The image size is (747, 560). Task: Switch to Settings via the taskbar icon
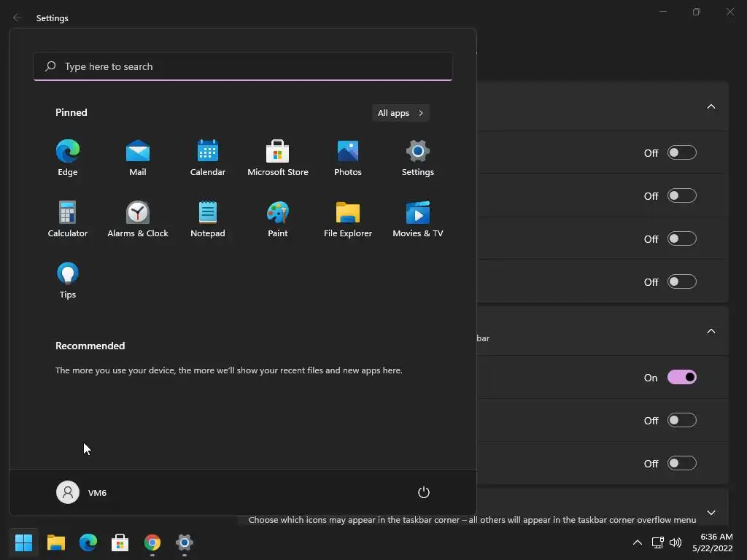[185, 542]
